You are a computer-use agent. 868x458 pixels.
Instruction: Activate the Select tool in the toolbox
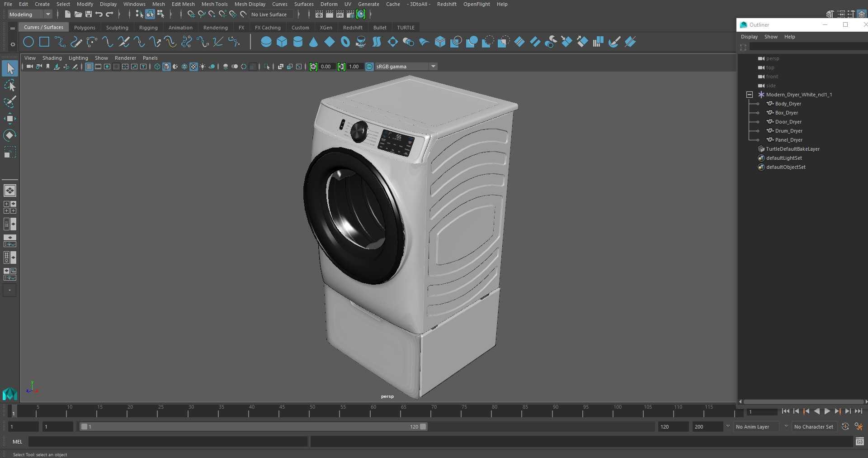point(10,68)
